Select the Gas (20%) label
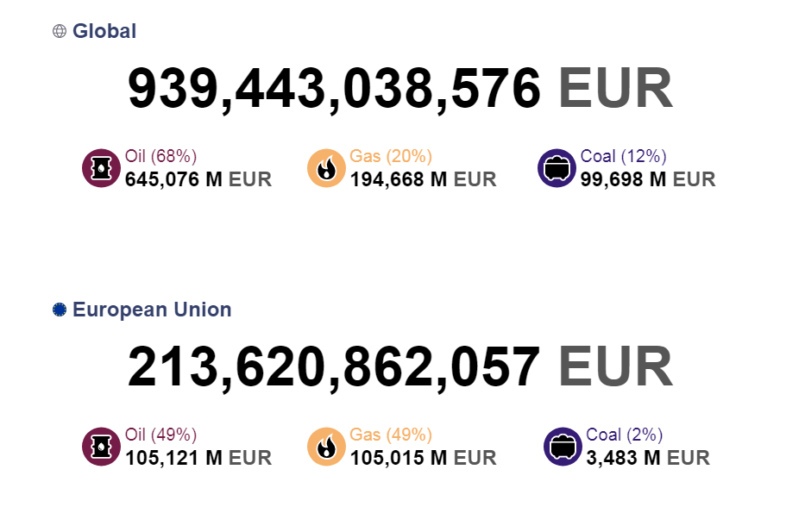 (391, 156)
